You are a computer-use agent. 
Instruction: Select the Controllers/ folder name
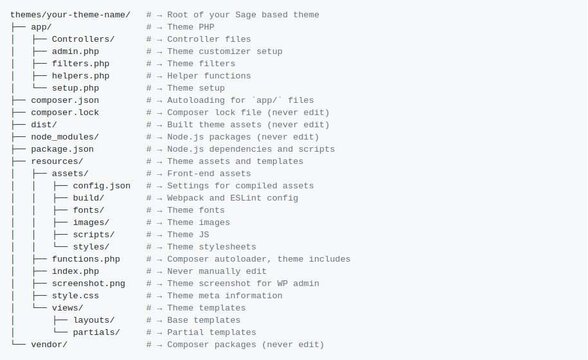[x=83, y=39]
